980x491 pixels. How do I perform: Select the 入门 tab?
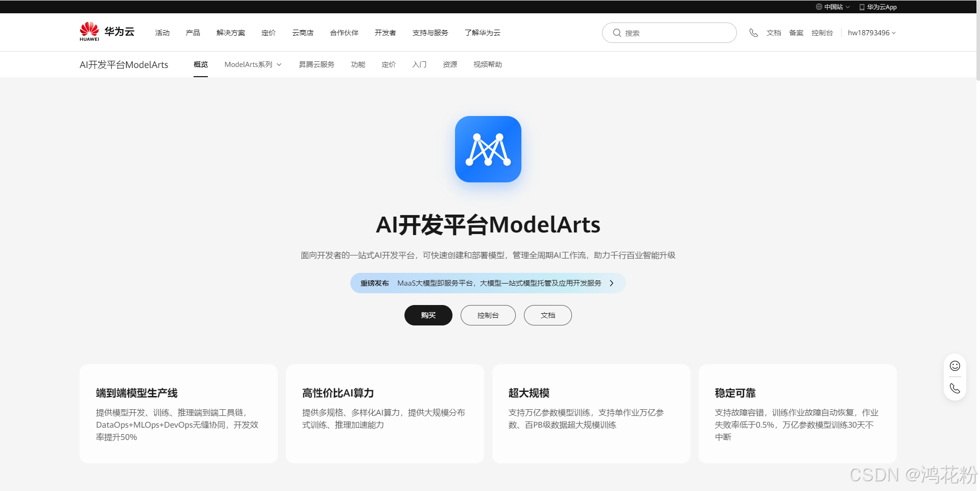(419, 64)
